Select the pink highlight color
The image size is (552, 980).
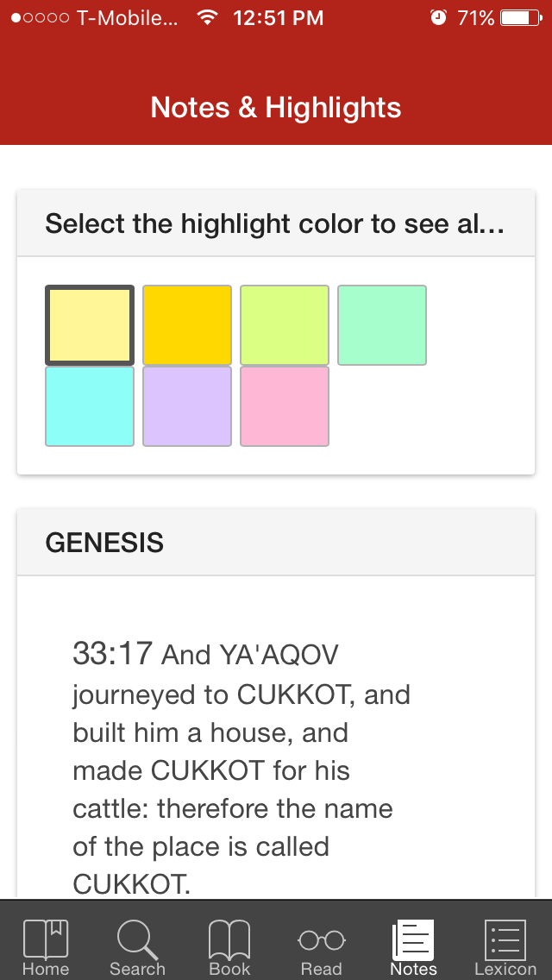click(285, 406)
